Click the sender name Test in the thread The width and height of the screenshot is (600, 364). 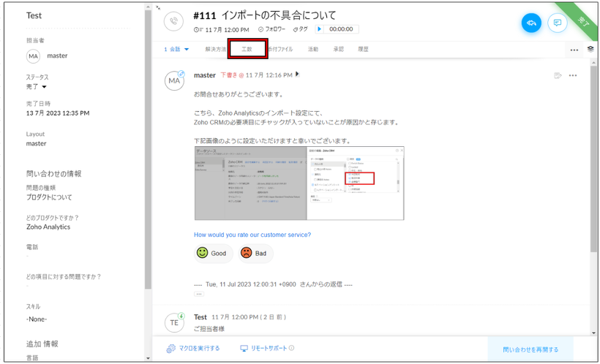coord(200,317)
